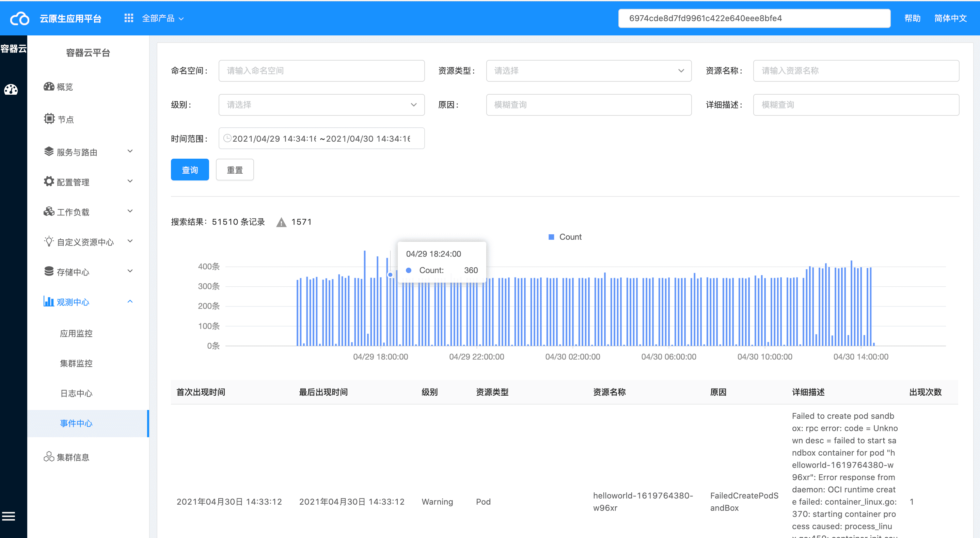Click the FailedCreatePodSandBox reason cell
Screen dimensions: 980x538
[x=744, y=502]
